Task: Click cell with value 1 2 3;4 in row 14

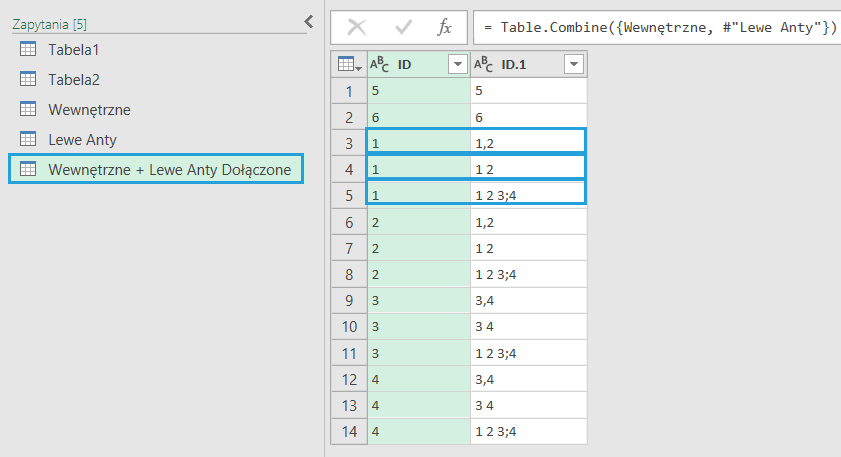Action: [527, 431]
